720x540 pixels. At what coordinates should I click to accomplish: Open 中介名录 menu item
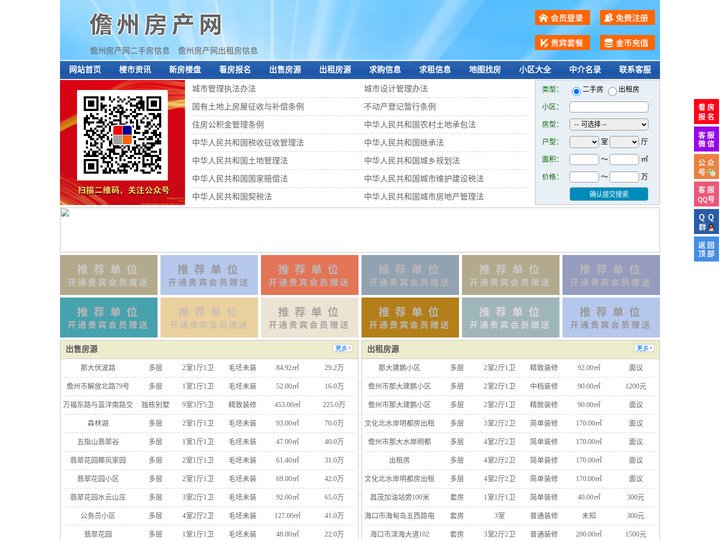point(585,70)
